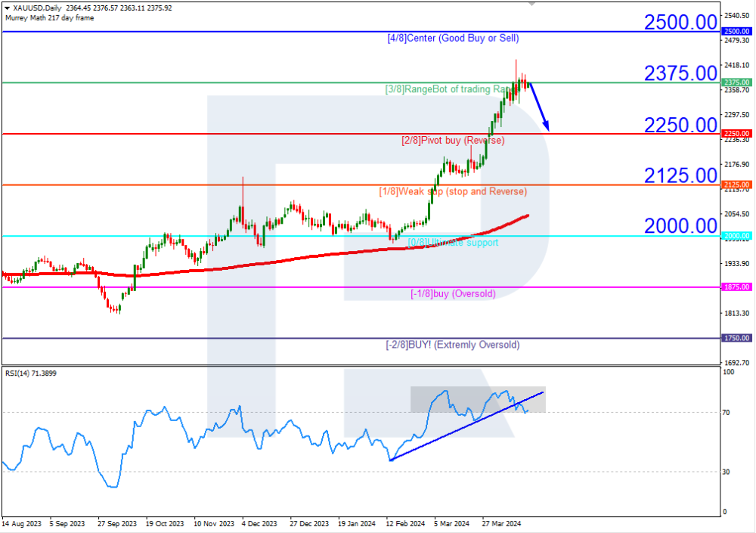
Task: Select the '[2/8]Pivot buy (Reverse)' label
Action: tap(452, 141)
